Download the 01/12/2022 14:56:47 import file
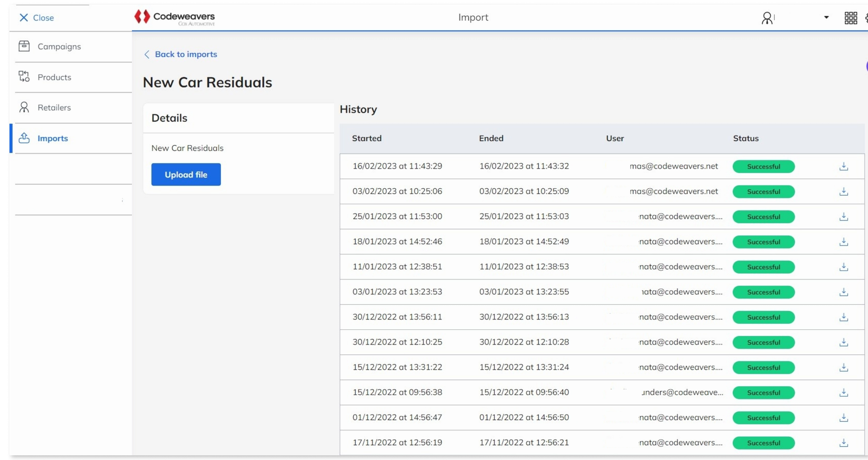 (x=843, y=417)
